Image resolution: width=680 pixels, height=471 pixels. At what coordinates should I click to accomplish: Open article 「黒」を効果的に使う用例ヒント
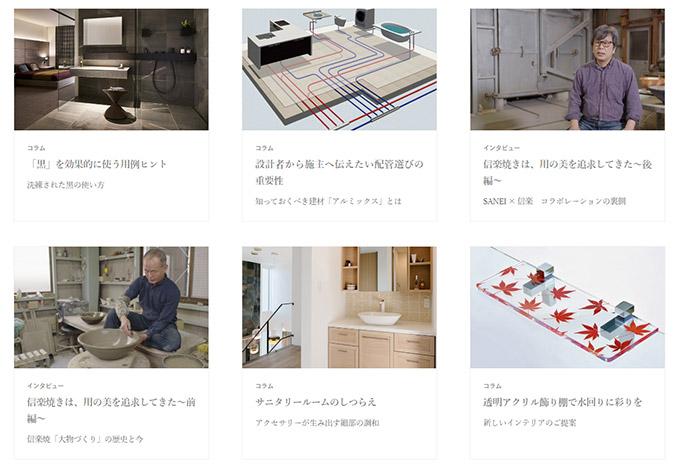point(97,164)
